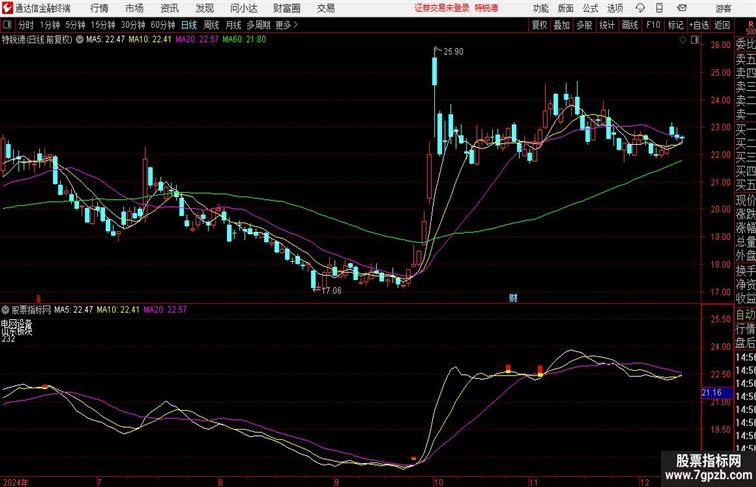Image resolution: width=756 pixels, height=487 pixels.
Task: Click the 电网设备 sector label
Action: [16, 323]
